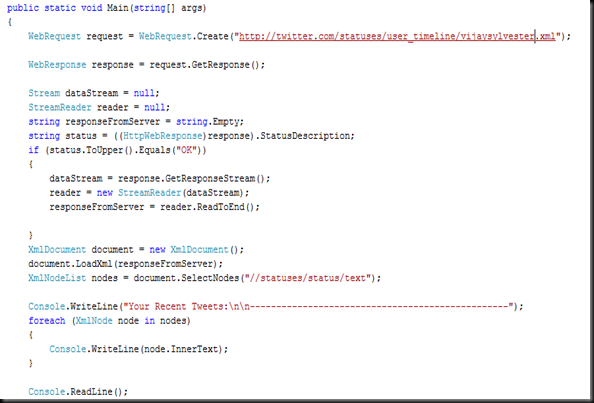Click 'WebRequest.Create' method call

[x=183, y=36]
